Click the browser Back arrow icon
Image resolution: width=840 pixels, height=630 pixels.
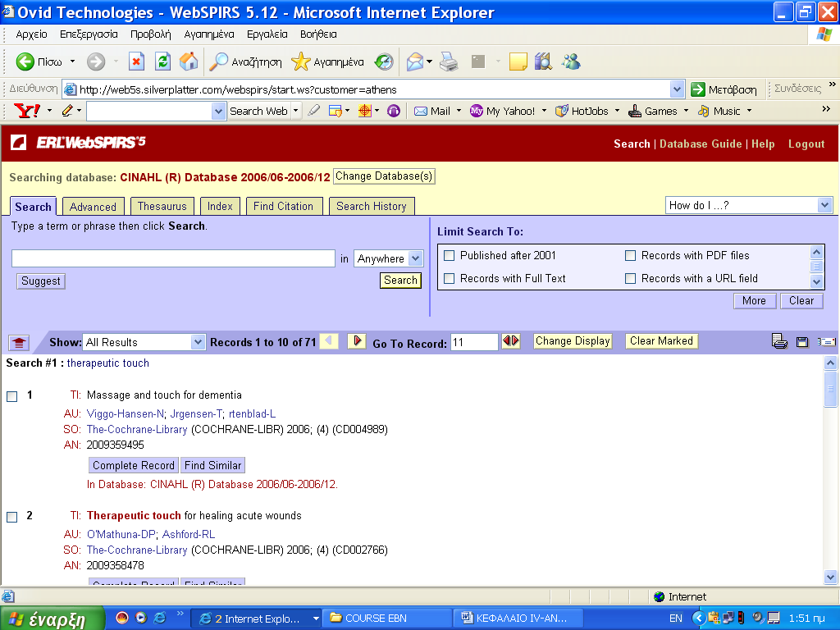tap(25, 62)
